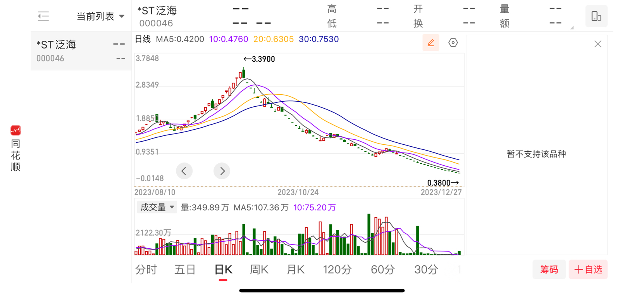The image size is (644, 298).
Task: Tap the 2122.30万 volume axis label
Action: [x=153, y=233]
